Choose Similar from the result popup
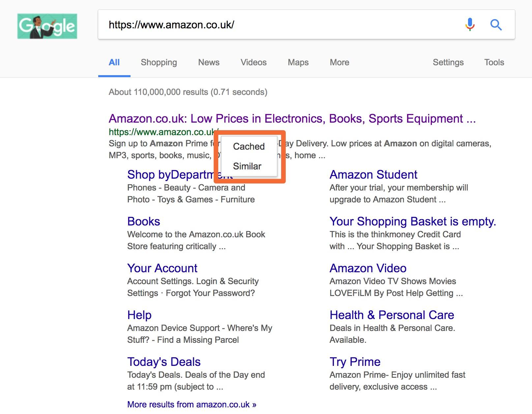This screenshot has width=532, height=414. click(247, 166)
